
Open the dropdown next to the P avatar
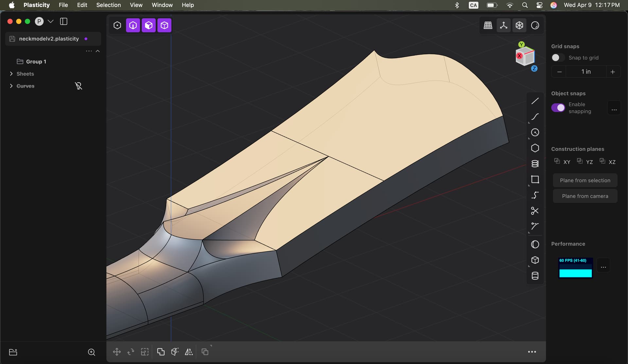50,21
